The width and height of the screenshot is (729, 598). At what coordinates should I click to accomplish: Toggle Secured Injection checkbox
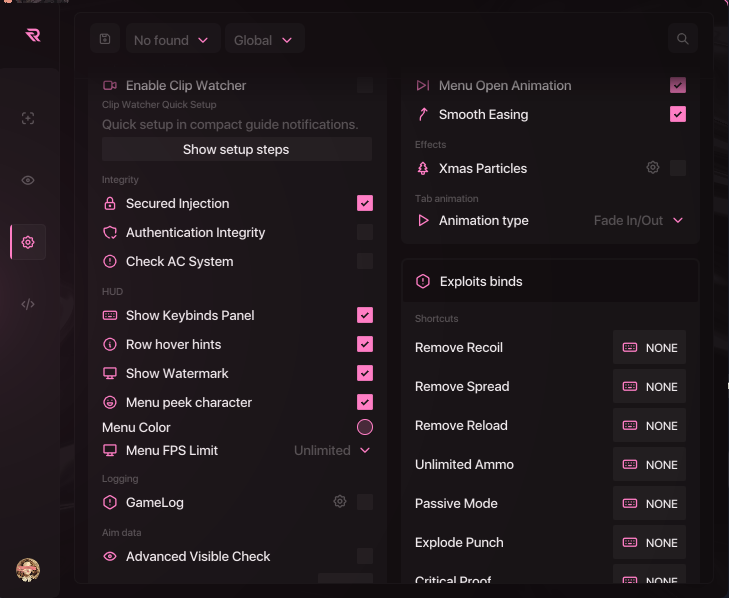[365, 203]
